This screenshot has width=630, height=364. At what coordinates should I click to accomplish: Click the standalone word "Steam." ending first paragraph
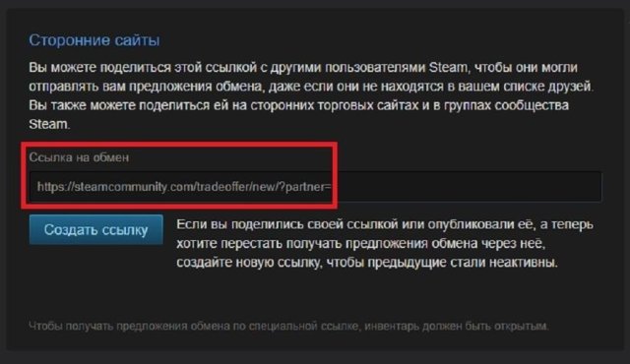(x=49, y=124)
